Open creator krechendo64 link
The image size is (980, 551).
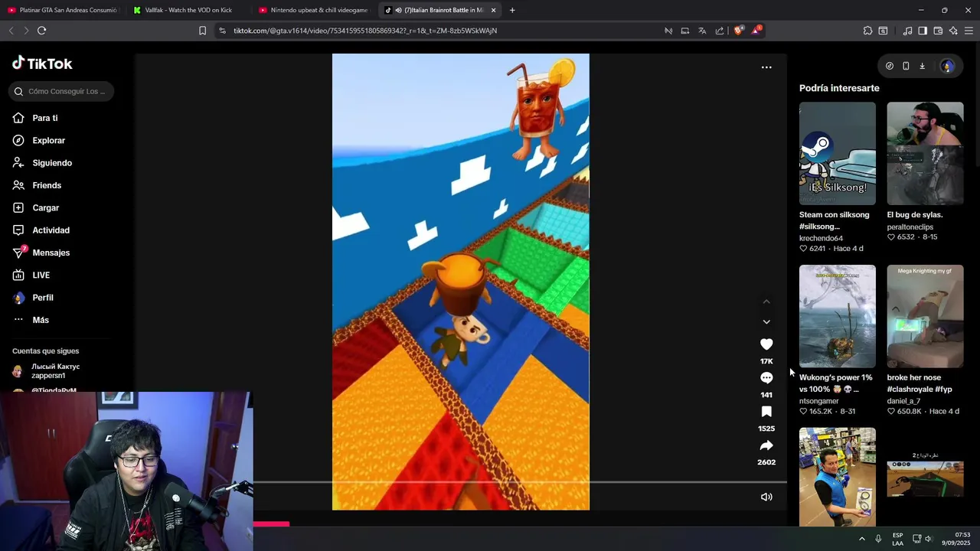(x=821, y=238)
